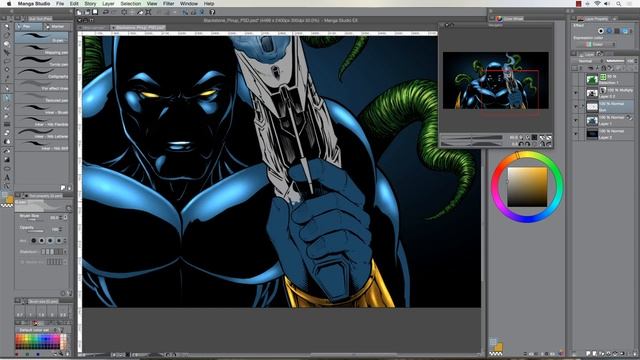Show the Selection 1 layer visibility box
Image resolution: width=640 pixels, height=360 pixels.
[x=576, y=79]
